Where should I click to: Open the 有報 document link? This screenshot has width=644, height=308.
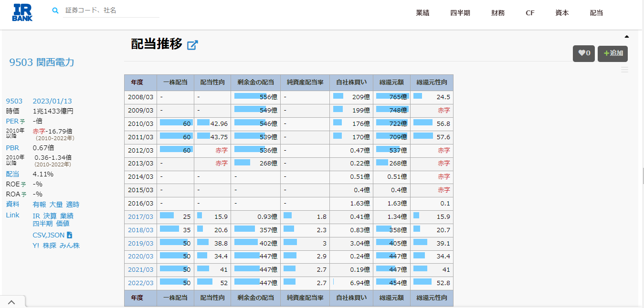click(40, 205)
